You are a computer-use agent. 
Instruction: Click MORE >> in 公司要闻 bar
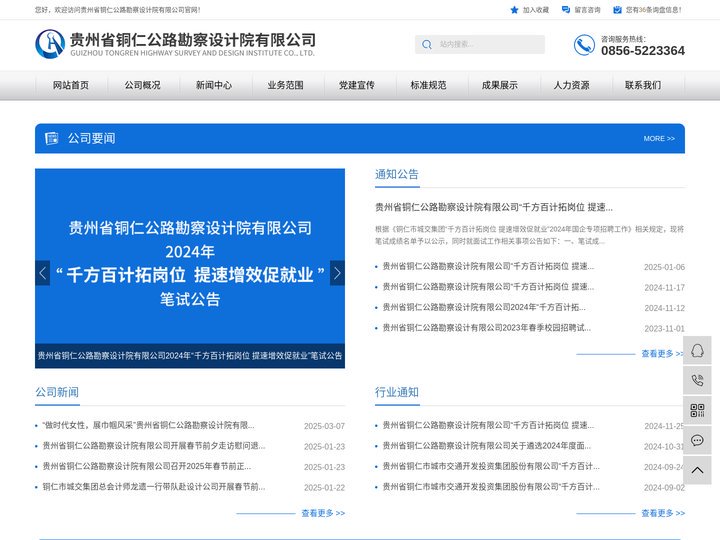point(659,139)
